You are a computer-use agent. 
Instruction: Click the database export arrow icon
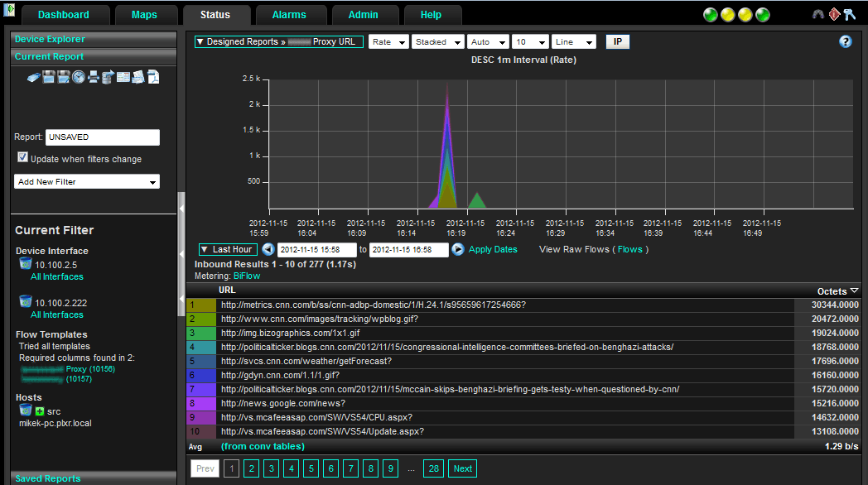coord(108,78)
